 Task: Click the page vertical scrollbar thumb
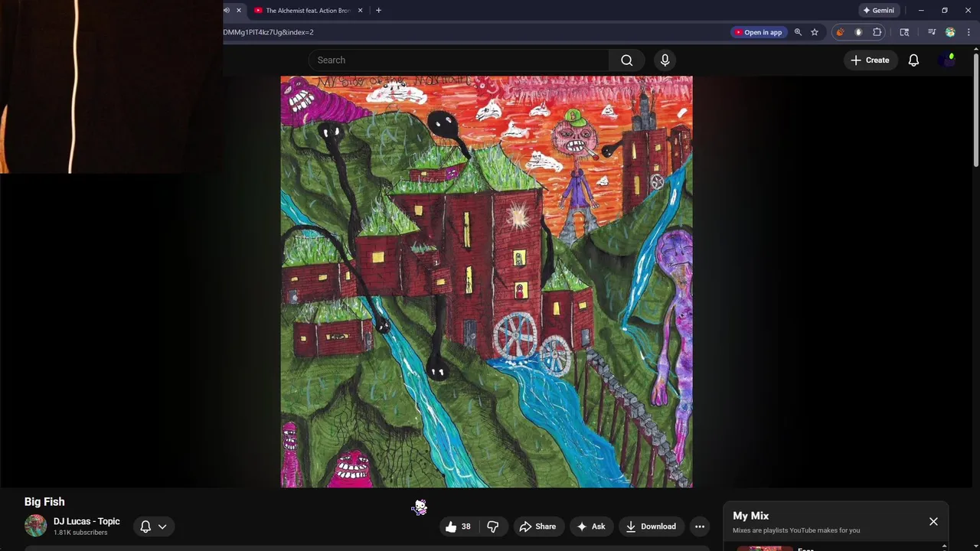pyautogui.click(x=976, y=109)
